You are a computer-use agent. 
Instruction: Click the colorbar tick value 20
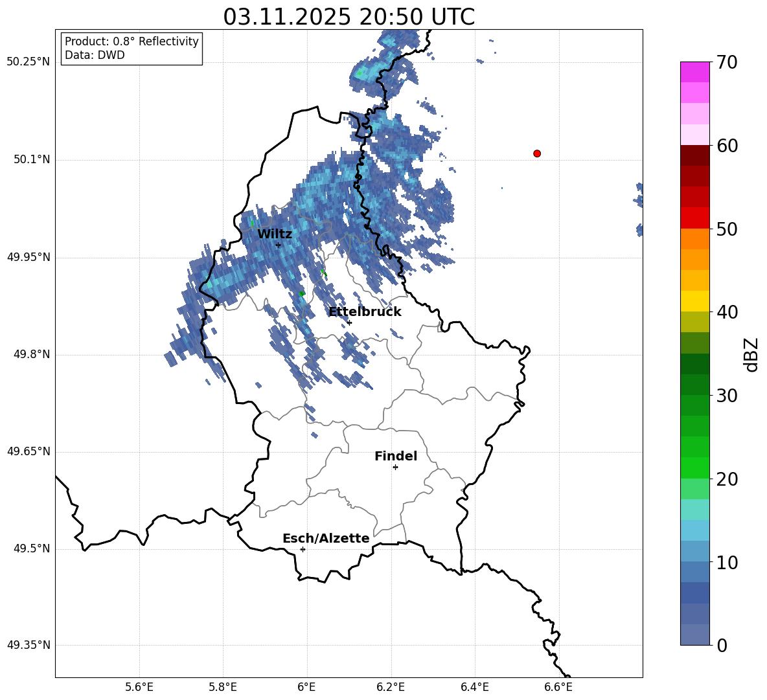pyautogui.click(x=727, y=479)
